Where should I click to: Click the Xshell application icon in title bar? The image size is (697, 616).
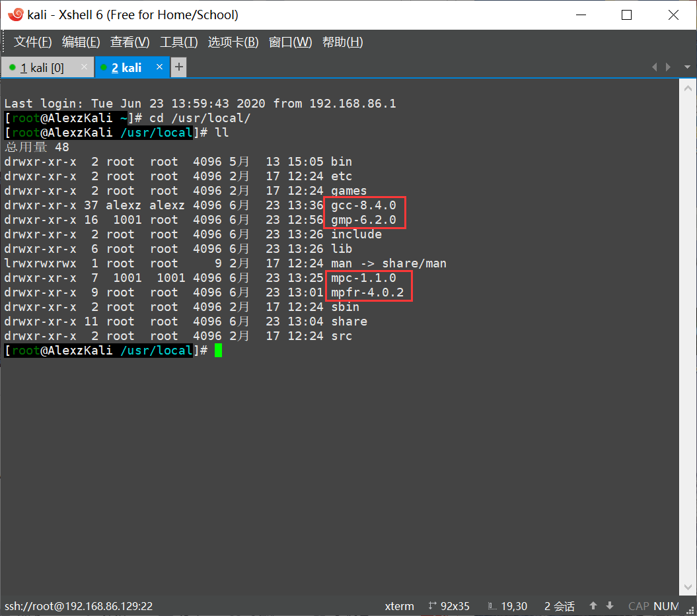(15, 14)
